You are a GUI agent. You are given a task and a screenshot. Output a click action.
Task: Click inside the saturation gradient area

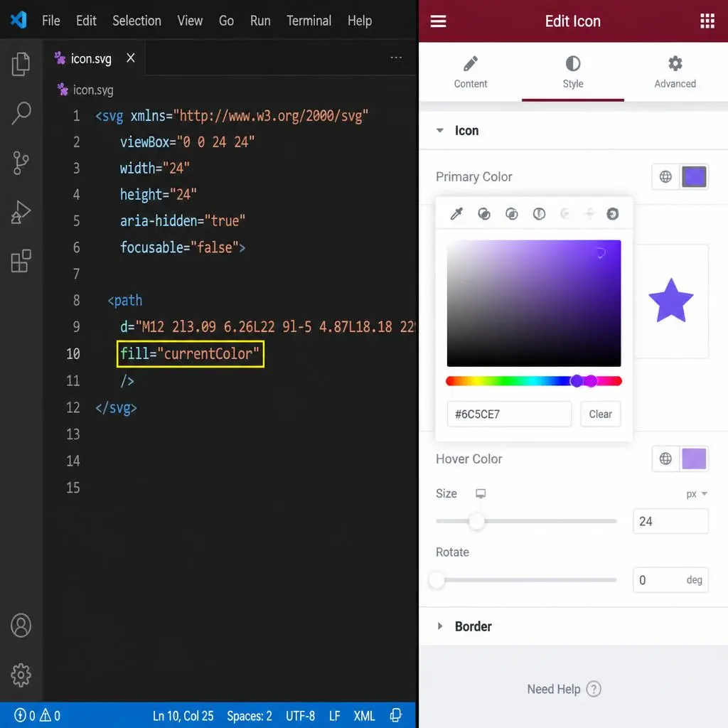click(x=533, y=303)
